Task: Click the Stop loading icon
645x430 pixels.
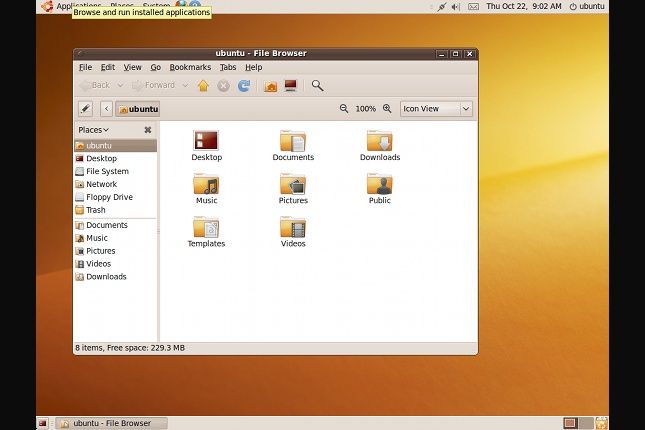Action: (x=223, y=86)
